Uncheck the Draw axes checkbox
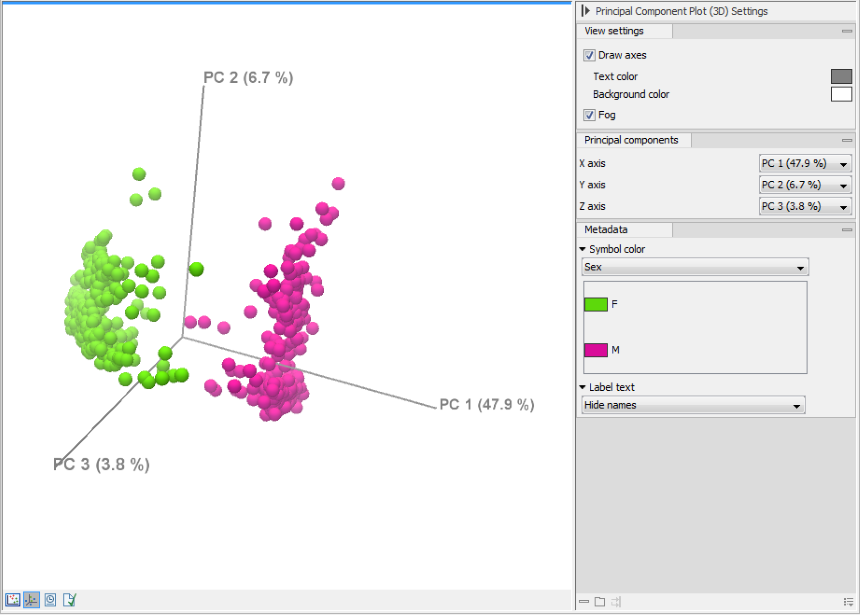860x615 pixels. click(590, 55)
